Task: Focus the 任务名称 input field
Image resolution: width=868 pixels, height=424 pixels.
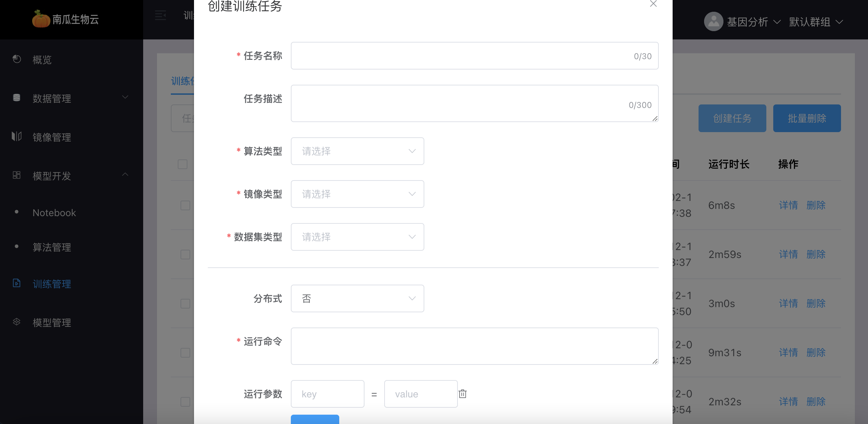Action: click(475, 56)
